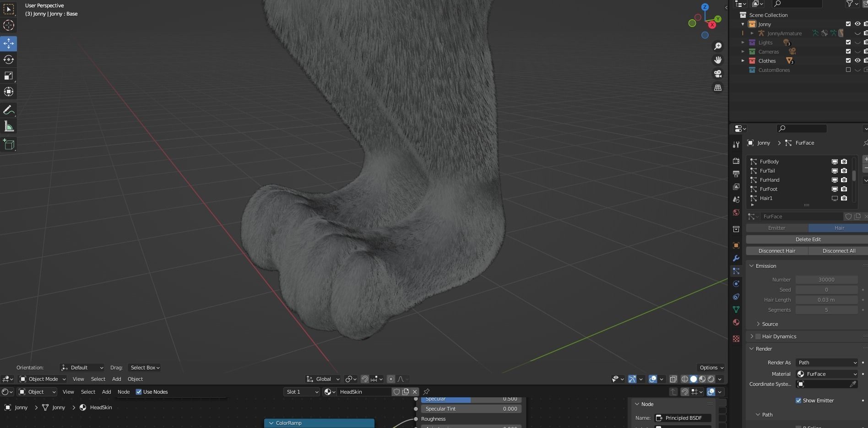Open Orientation Default dropdown

(x=82, y=368)
